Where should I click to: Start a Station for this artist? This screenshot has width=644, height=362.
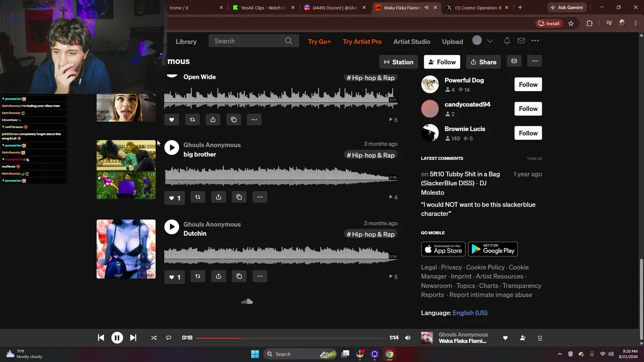[398, 62]
